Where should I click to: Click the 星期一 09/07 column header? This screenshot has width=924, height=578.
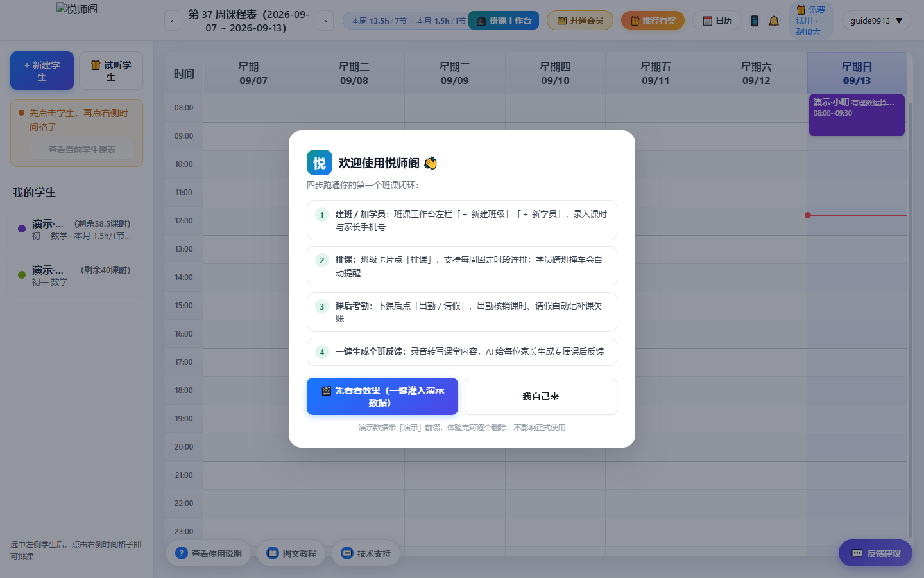253,73
